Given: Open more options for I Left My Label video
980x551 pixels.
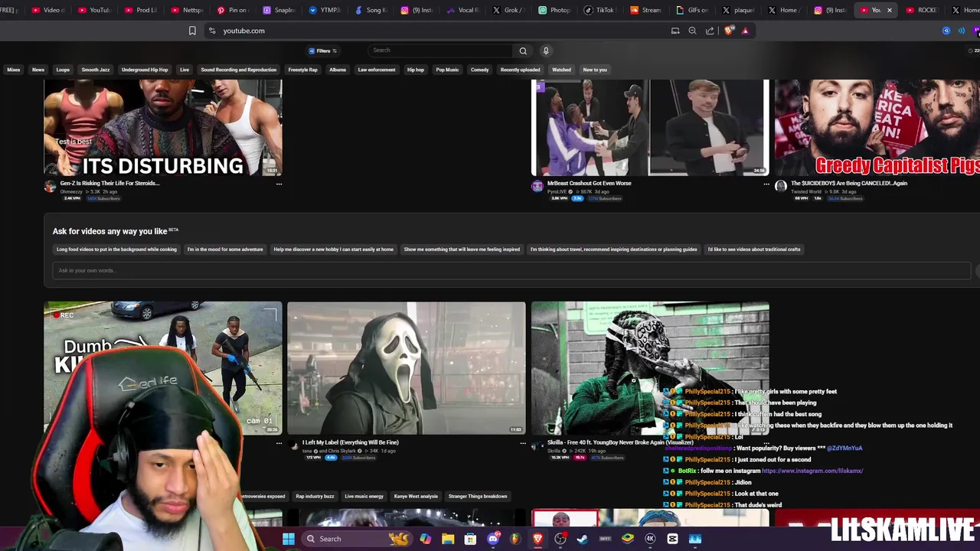Looking at the screenshot, I should pos(523,442).
